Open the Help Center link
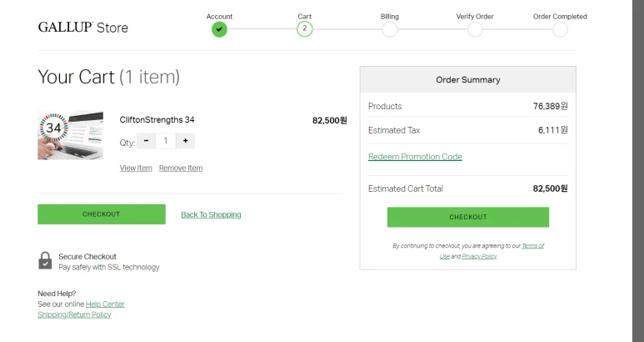Viewport: 644px width, 342px height. pyautogui.click(x=105, y=304)
